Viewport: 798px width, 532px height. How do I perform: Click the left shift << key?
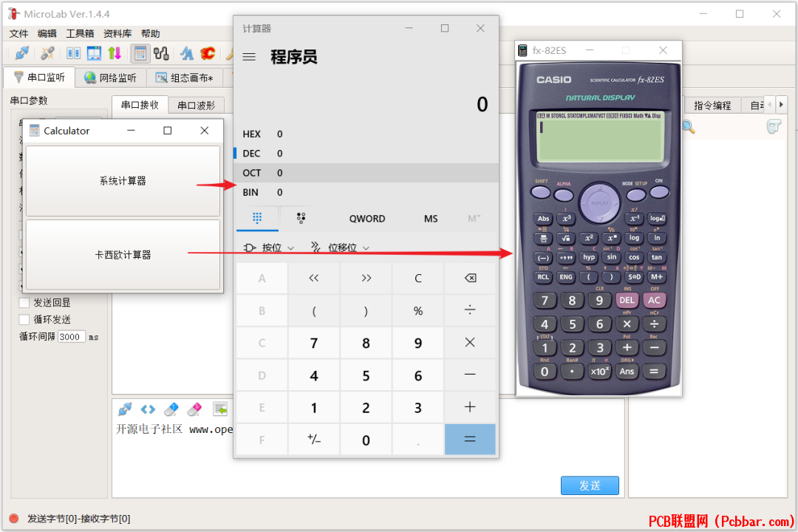(x=313, y=278)
